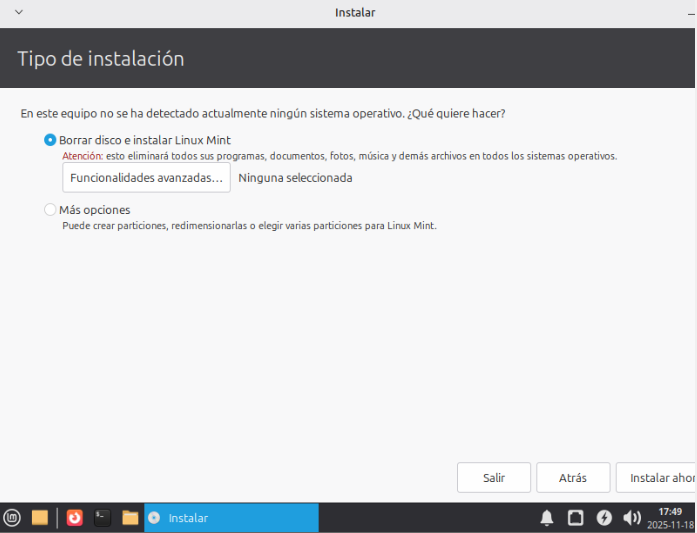
Task: Open the Linux Mint start menu
Action: coord(12,518)
